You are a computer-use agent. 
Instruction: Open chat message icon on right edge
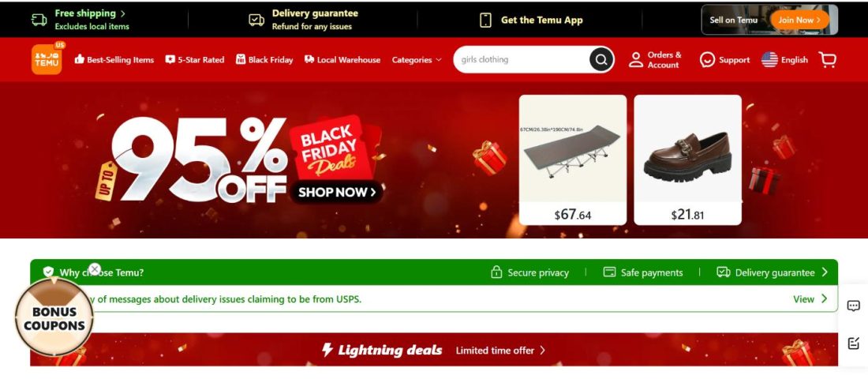click(x=854, y=306)
